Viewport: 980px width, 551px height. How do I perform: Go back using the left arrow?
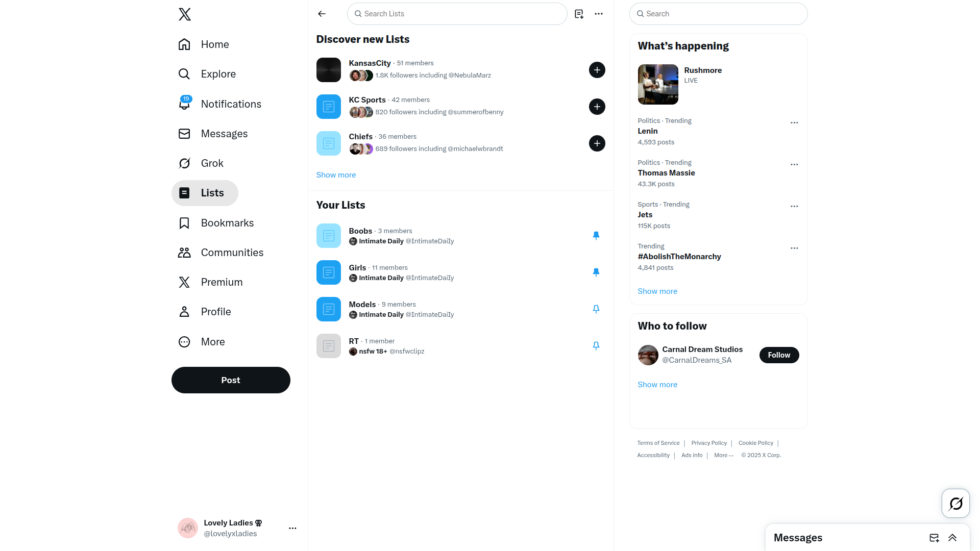point(322,14)
